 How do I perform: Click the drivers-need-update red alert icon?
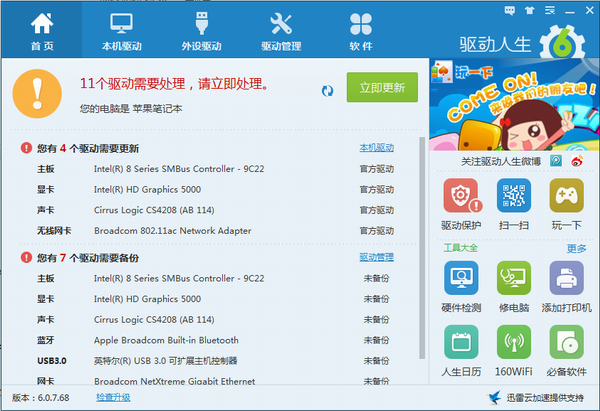(x=26, y=148)
